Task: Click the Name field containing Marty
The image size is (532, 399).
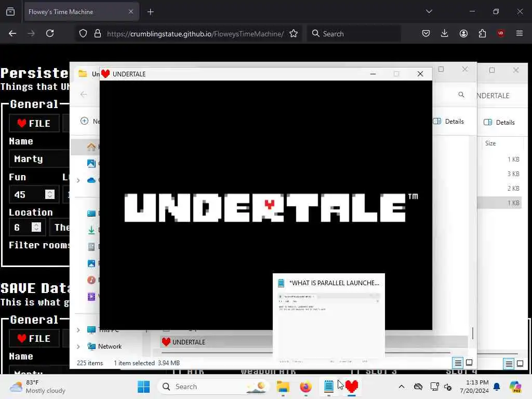Action: tap(39, 159)
